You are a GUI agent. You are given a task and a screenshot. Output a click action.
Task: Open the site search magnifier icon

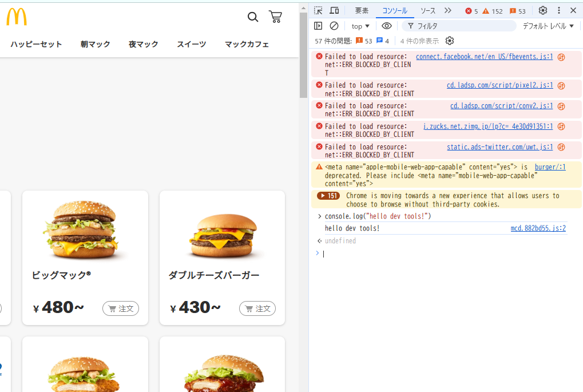(253, 17)
